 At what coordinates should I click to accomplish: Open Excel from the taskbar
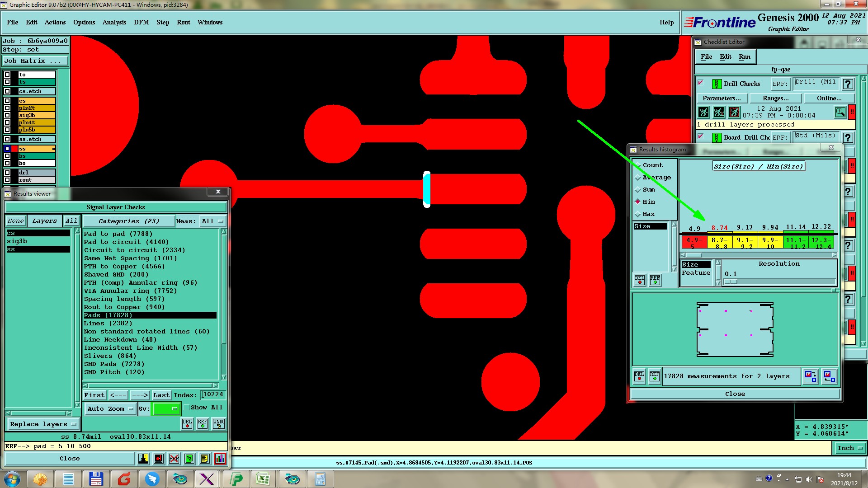click(x=263, y=479)
